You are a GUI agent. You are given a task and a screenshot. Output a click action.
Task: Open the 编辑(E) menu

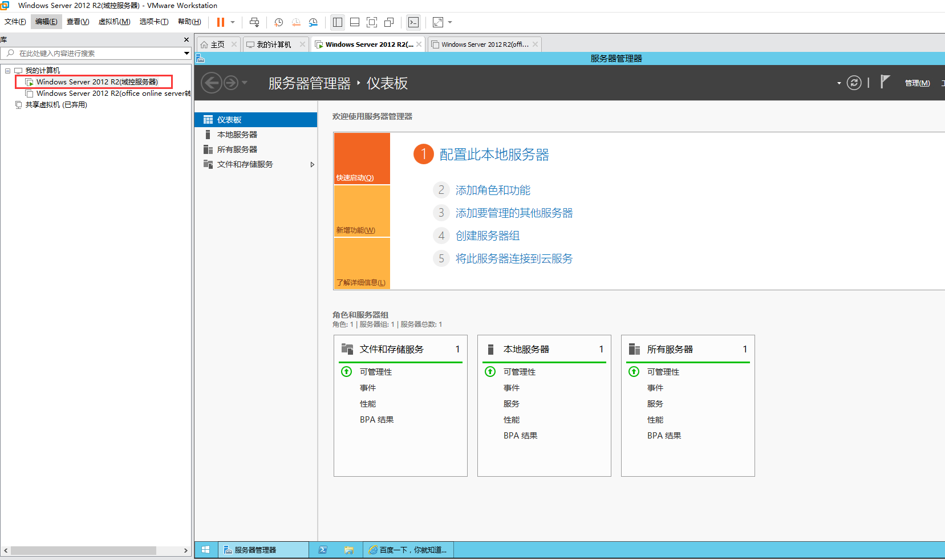coord(46,22)
